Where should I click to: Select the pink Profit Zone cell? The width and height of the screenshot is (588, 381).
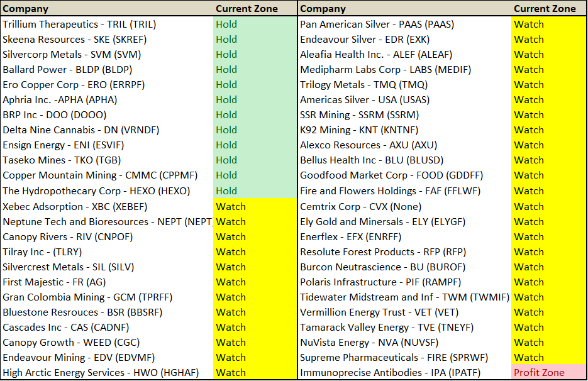pos(549,372)
